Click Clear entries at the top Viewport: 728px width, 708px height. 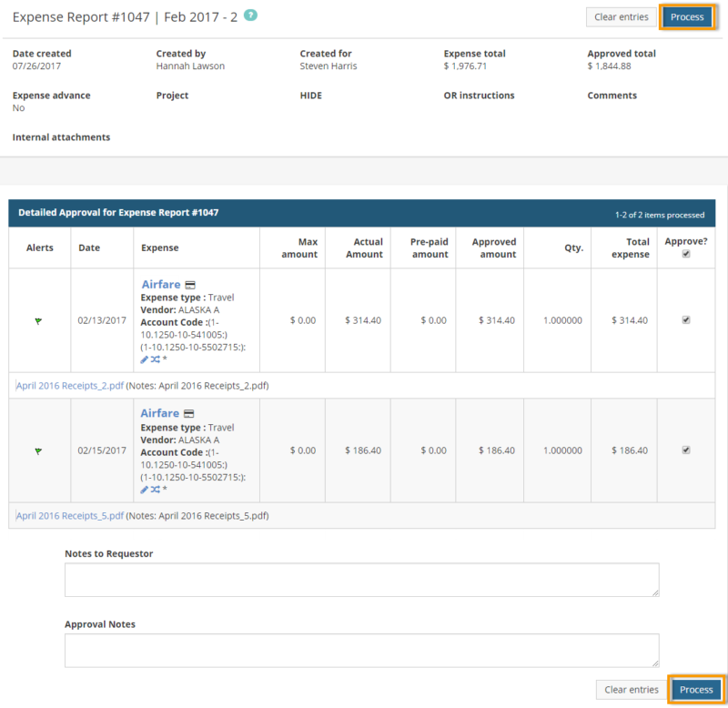pyautogui.click(x=622, y=16)
